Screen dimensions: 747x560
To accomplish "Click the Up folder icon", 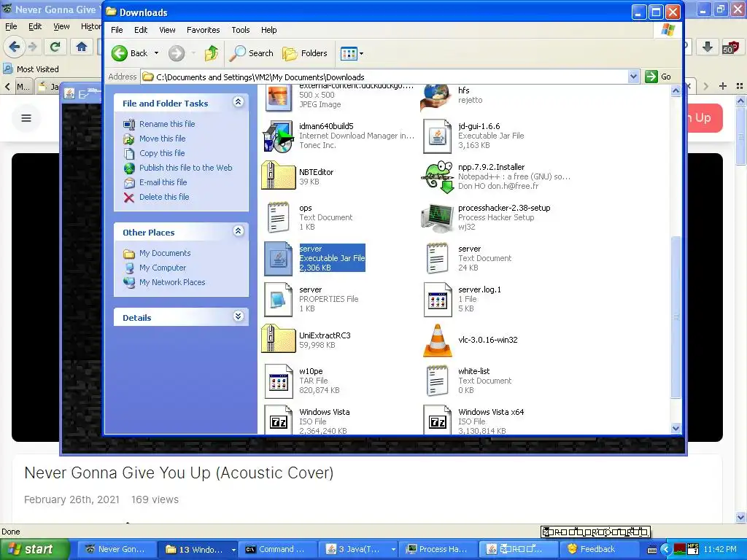I will pyautogui.click(x=211, y=53).
